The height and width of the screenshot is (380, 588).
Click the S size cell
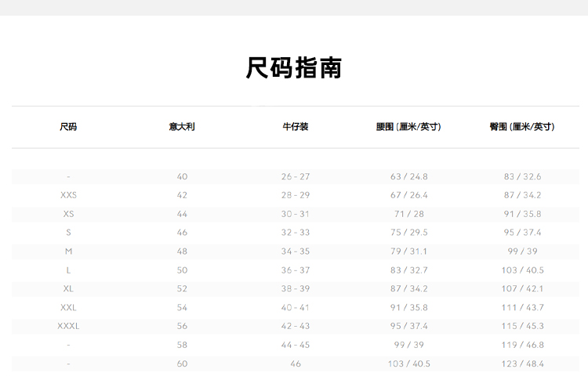tap(68, 233)
